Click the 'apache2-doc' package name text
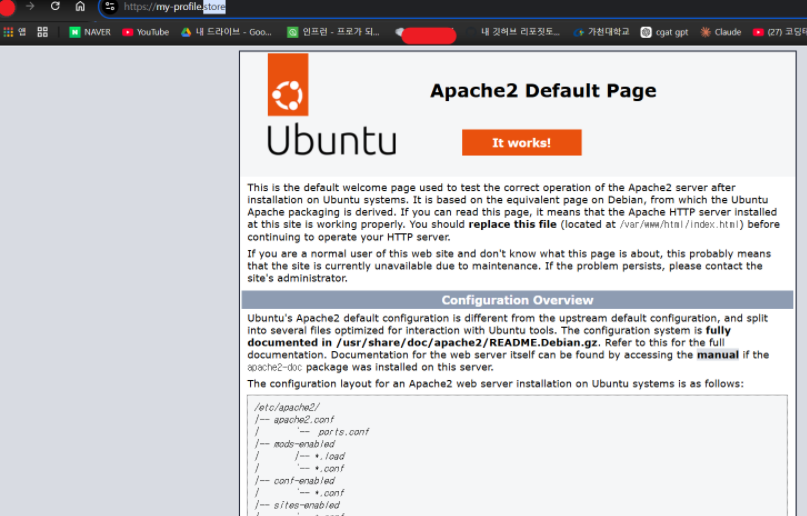Screen dimensions: 807x516 tap(274, 367)
